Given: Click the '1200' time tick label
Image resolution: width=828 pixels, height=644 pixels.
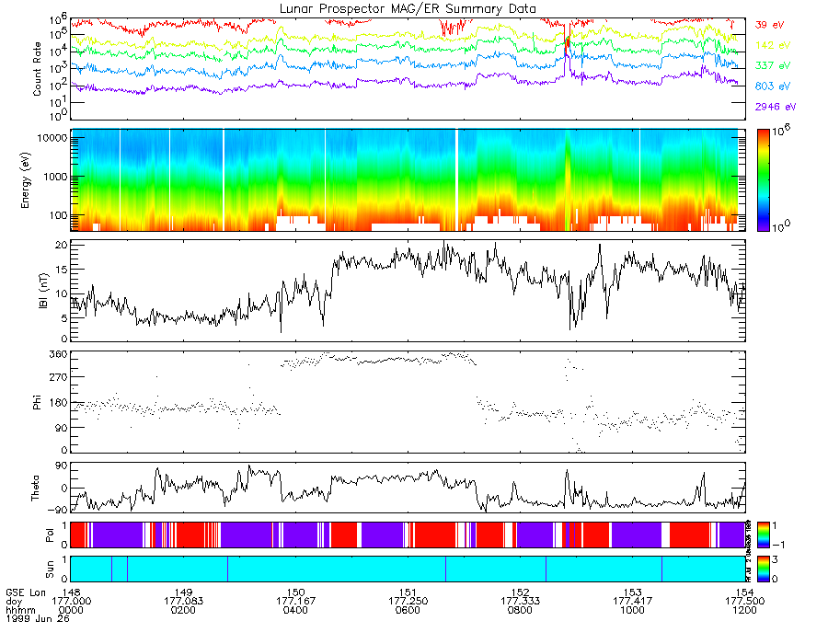Looking at the screenshot, I should [744, 610].
